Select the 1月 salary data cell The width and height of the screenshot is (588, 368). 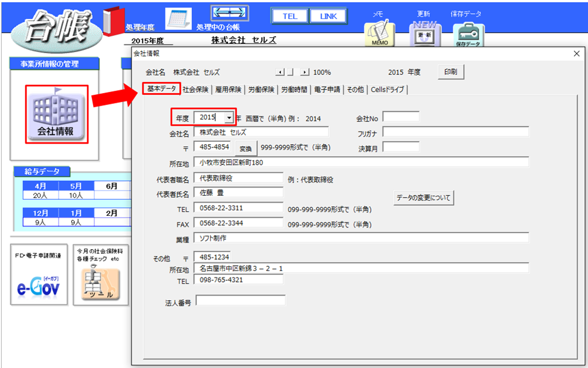click(x=76, y=213)
